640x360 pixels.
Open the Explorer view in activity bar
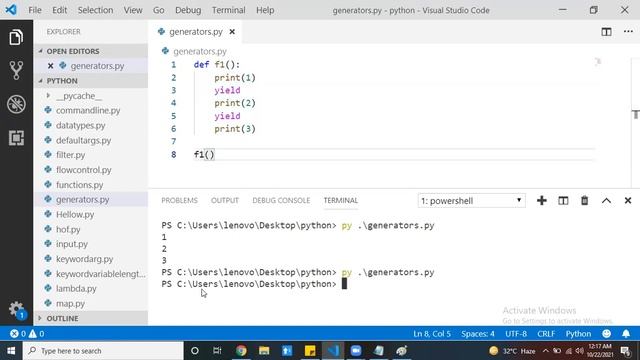click(x=16, y=37)
